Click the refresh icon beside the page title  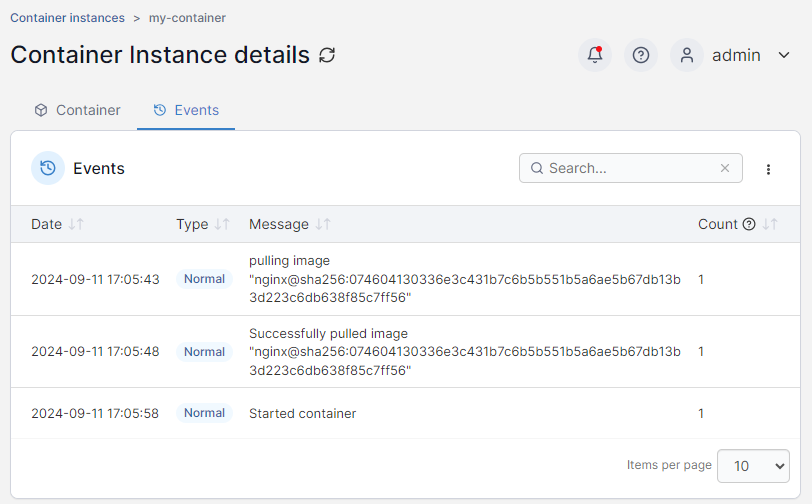(x=327, y=55)
